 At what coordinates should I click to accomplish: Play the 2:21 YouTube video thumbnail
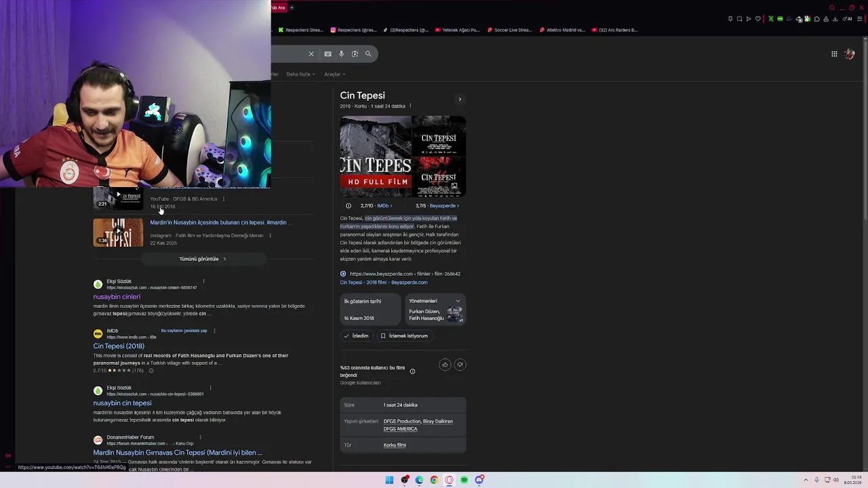pos(118,198)
